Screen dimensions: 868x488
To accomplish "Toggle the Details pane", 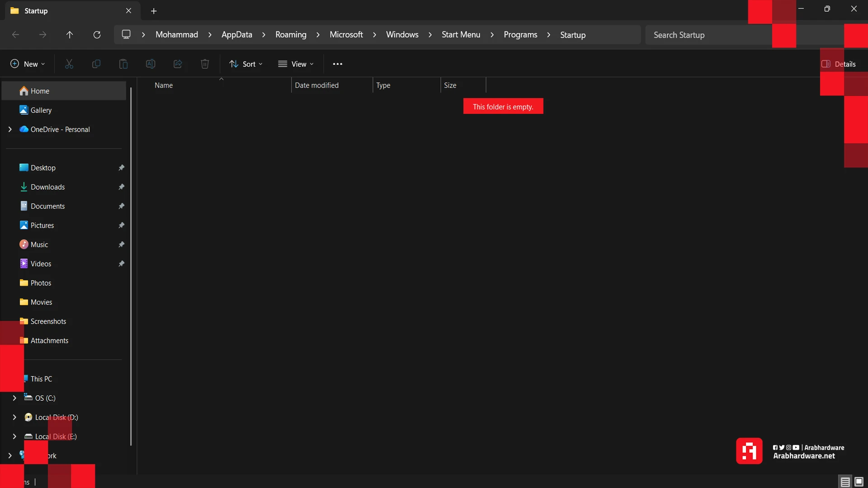I will (x=840, y=64).
